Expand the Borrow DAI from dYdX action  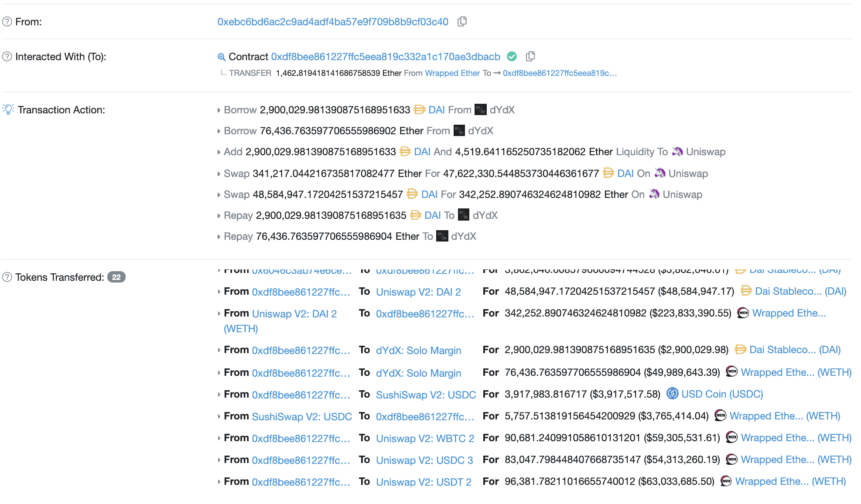click(219, 110)
